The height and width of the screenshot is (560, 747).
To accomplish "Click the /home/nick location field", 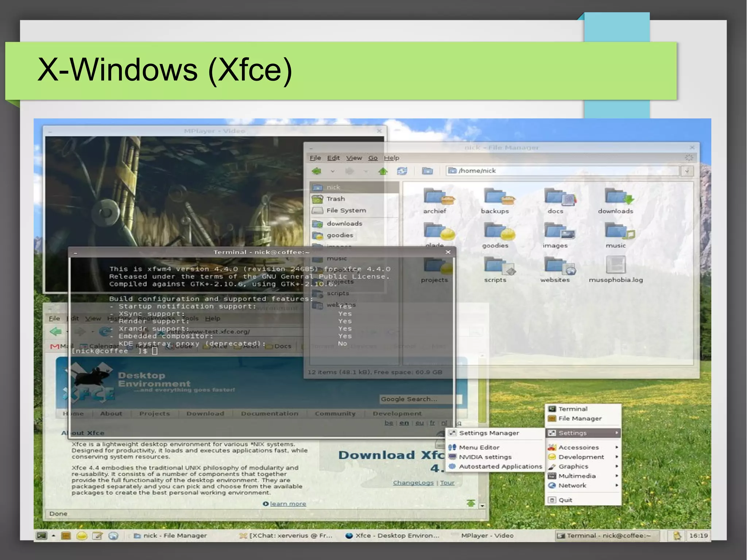I will 562,171.
